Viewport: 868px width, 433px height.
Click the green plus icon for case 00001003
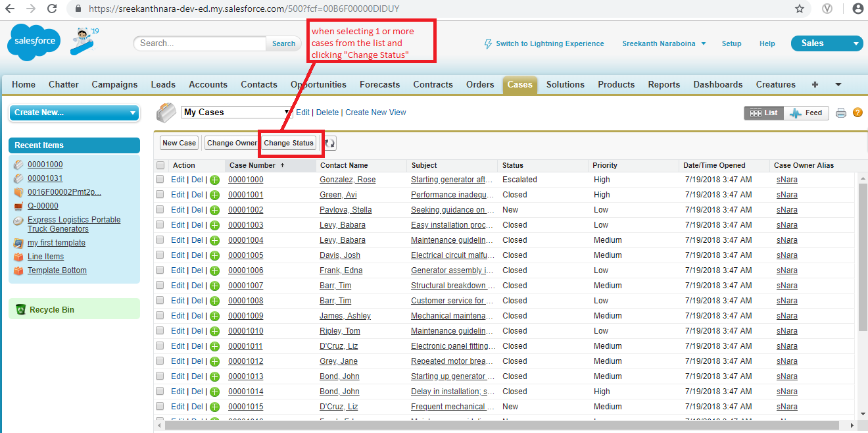click(x=214, y=225)
